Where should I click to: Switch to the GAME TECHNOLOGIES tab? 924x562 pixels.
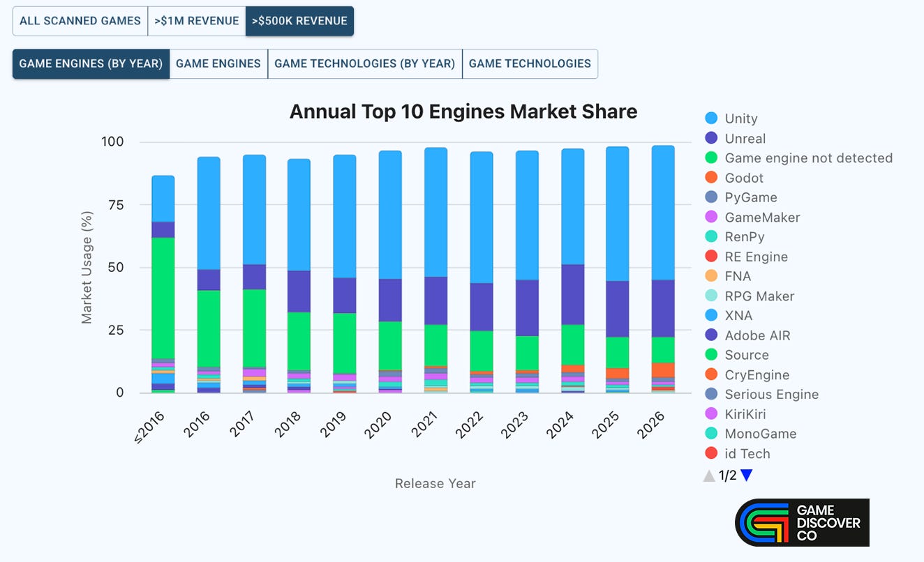530,63
